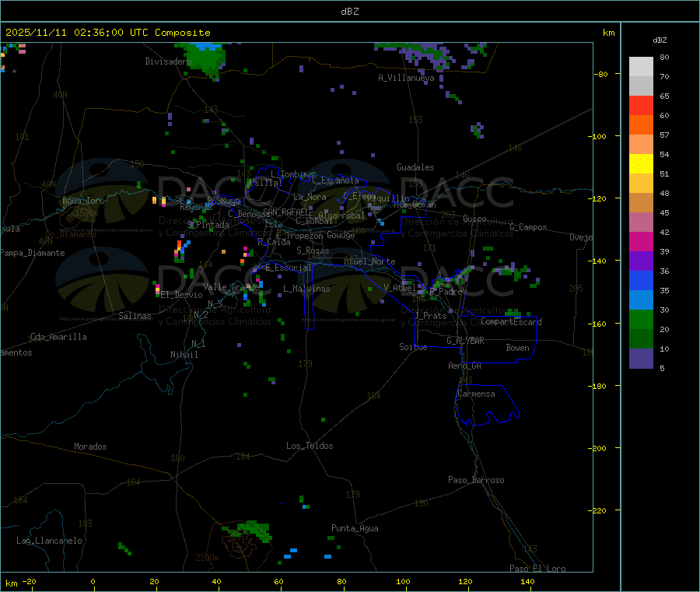Click the Atuel_Norte label

coord(369,261)
